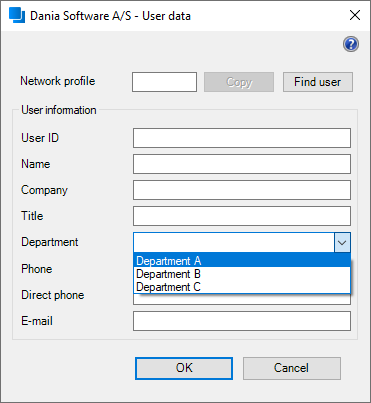
Task: Focus the Title text field
Action: point(242,216)
